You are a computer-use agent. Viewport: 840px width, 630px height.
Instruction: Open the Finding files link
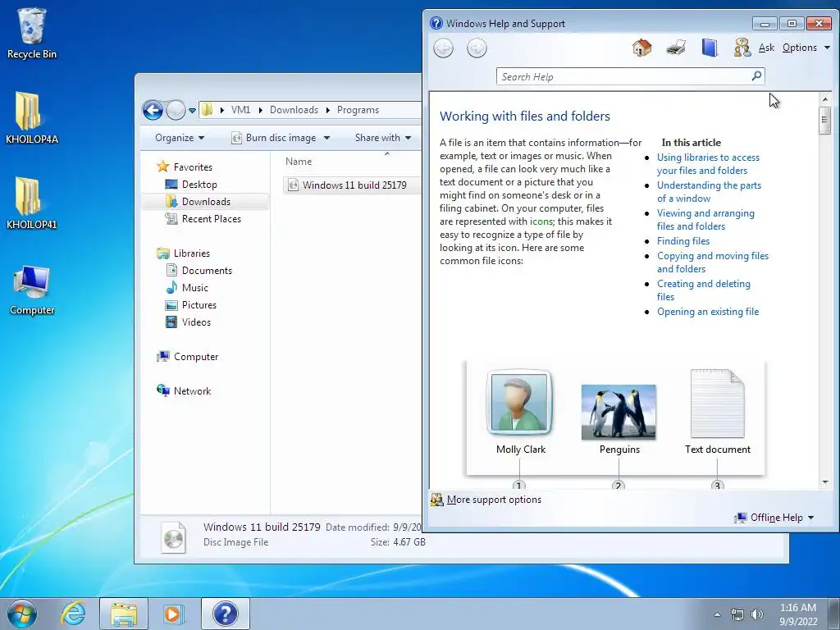pos(683,241)
